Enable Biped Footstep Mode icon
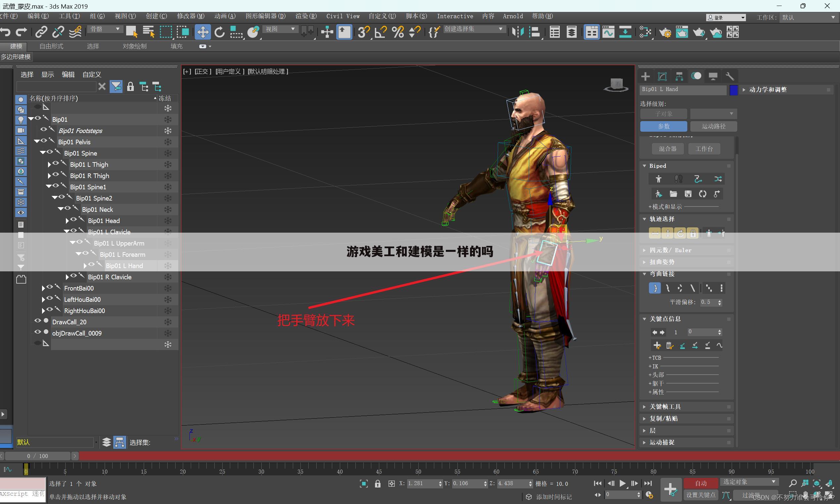840x504 pixels. [x=678, y=179]
